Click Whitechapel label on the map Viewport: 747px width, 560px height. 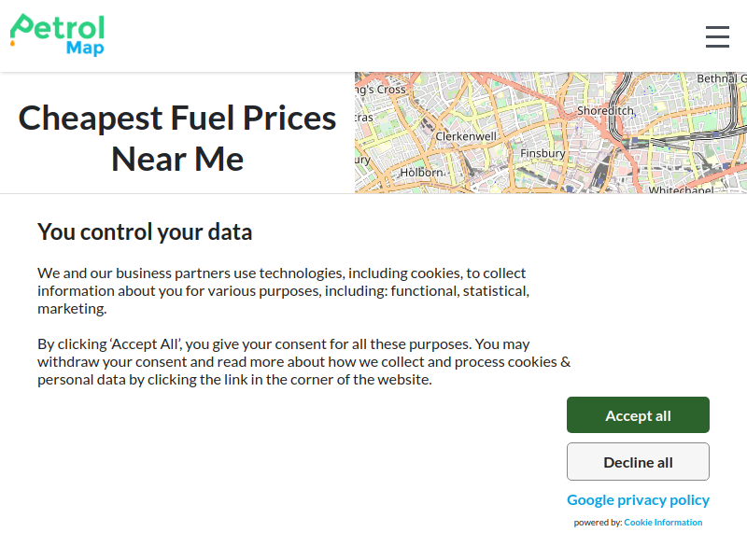(682, 189)
